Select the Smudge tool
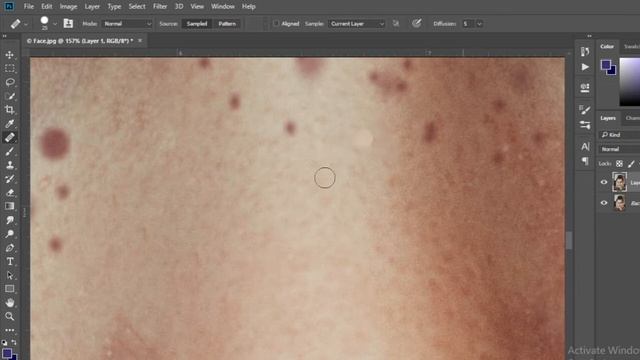Viewport: 640px width, 360px height. (x=10, y=220)
